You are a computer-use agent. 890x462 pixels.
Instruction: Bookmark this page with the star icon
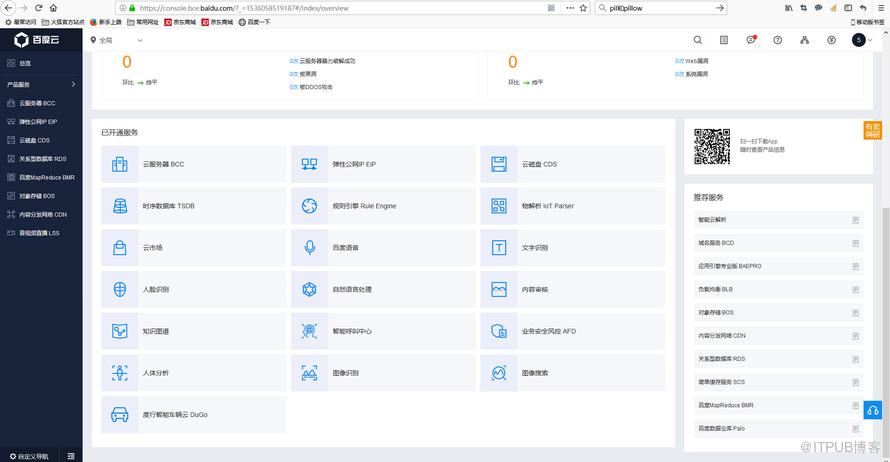(x=583, y=8)
